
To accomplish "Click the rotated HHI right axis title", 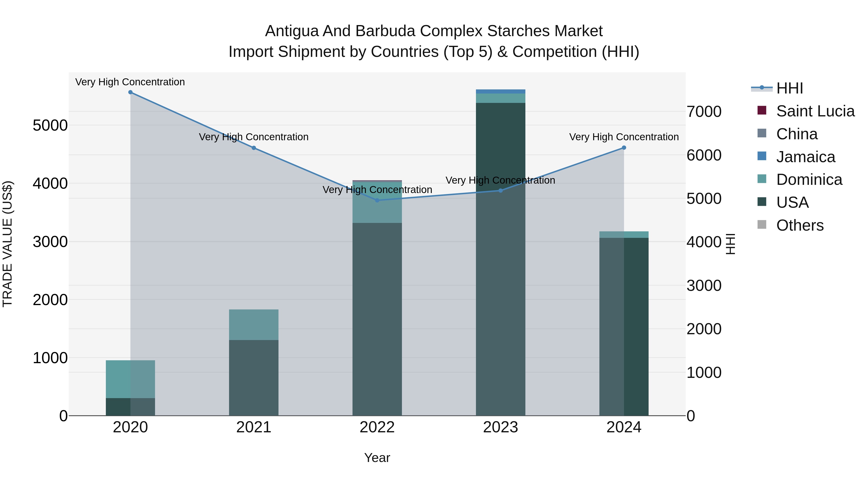I will (x=730, y=244).
